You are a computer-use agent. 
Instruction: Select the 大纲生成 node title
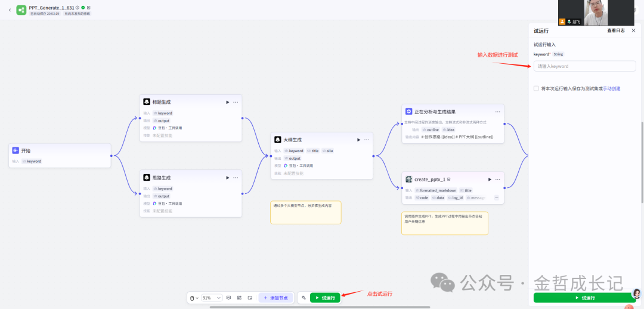[x=292, y=140]
